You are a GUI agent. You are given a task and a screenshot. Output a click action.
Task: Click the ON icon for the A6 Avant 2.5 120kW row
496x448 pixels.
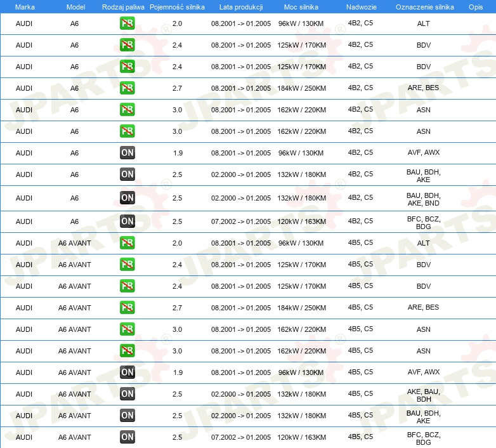[127, 437]
